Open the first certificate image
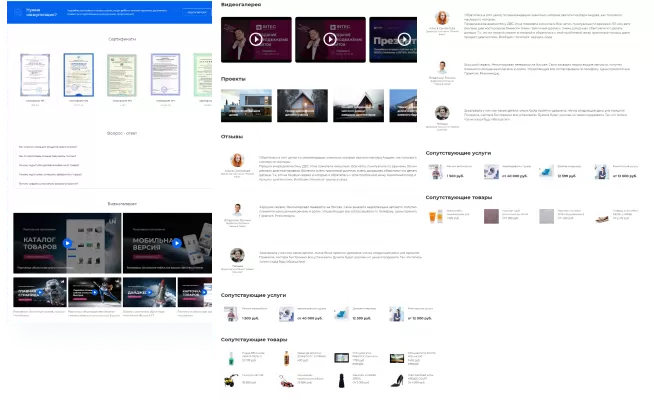This screenshot has height=400, width=654. 32,75
